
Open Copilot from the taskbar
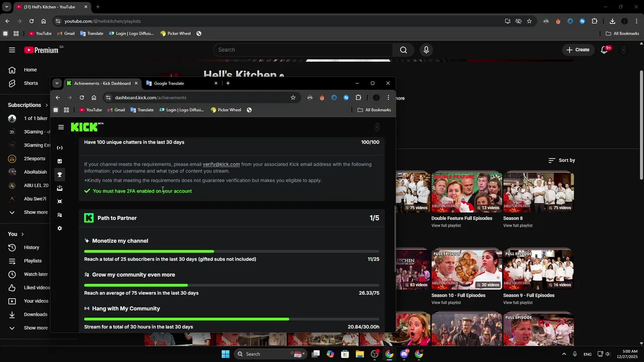point(330,354)
